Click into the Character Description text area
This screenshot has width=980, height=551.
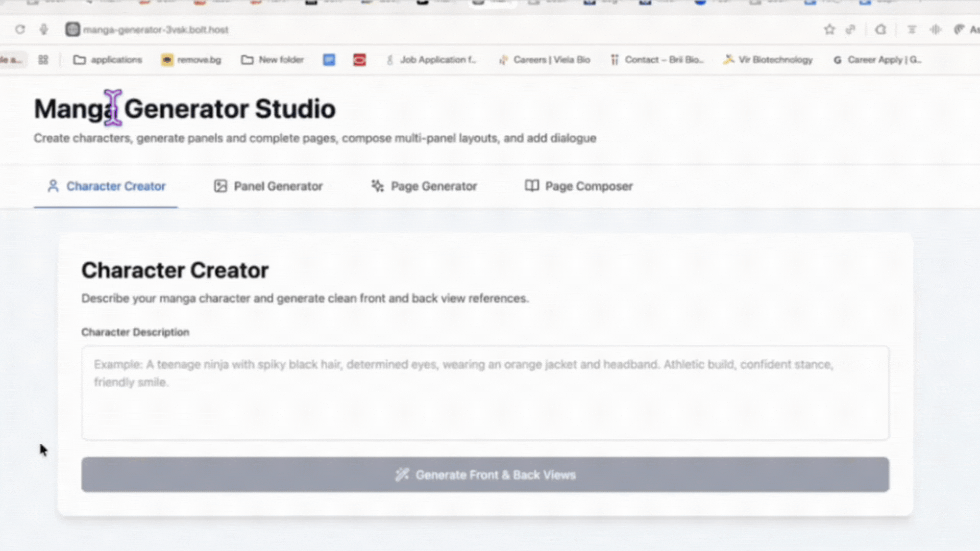pyautogui.click(x=485, y=393)
